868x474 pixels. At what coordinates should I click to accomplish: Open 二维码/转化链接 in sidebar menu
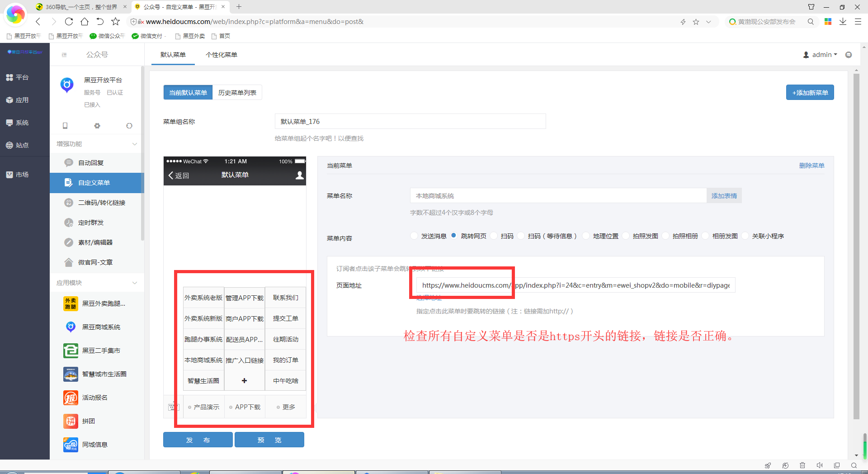pyautogui.click(x=97, y=203)
